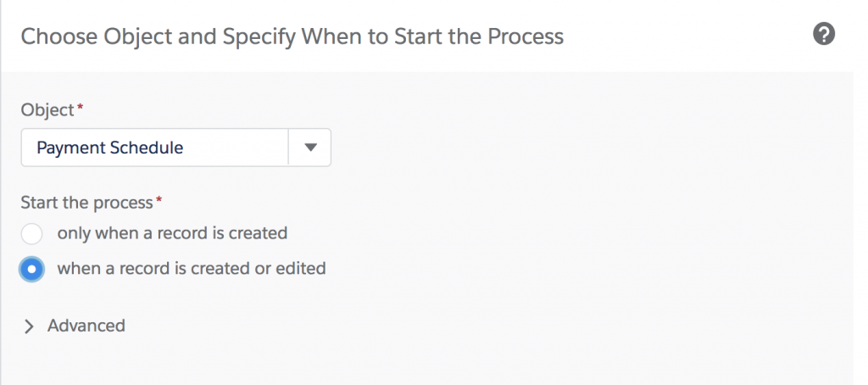This screenshot has height=385, width=868.
Task: Expand the Advanced section chevron
Action: (x=30, y=326)
